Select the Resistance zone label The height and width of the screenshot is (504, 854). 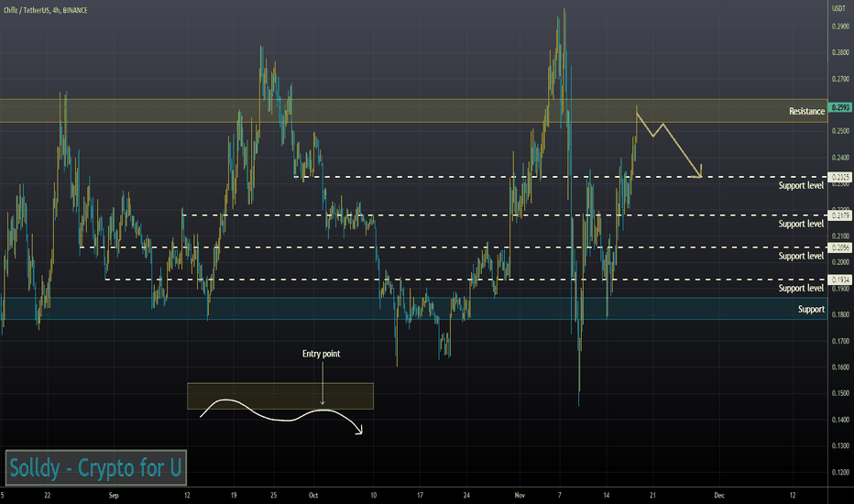point(806,111)
